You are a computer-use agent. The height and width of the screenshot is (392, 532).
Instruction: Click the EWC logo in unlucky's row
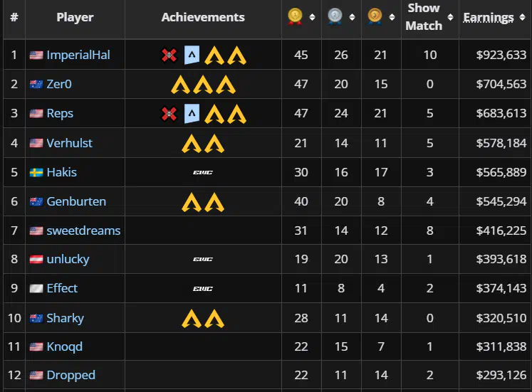coord(203,259)
